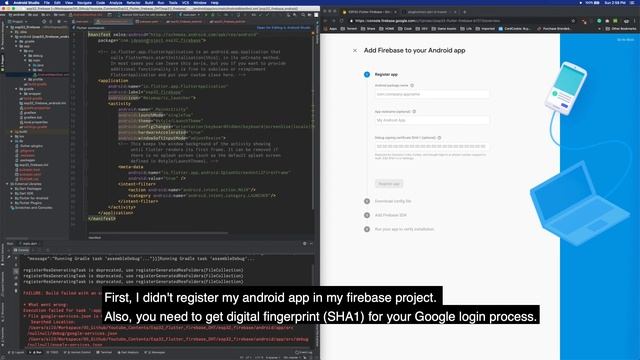Open the Build menu
This screenshot has width=640, height=360.
pos(149,2)
